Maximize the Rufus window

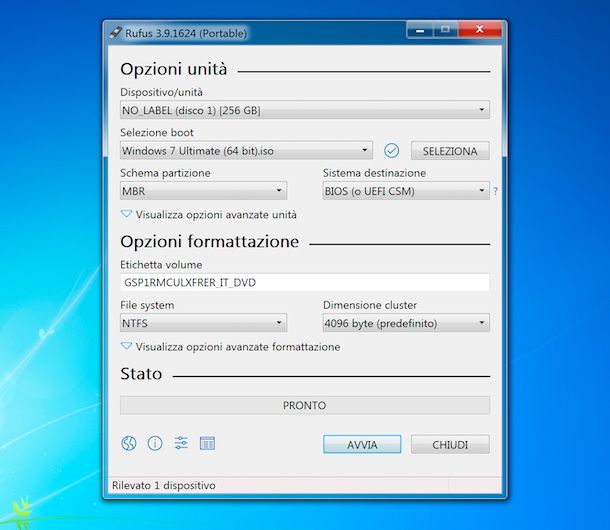[x=445, y=30]
